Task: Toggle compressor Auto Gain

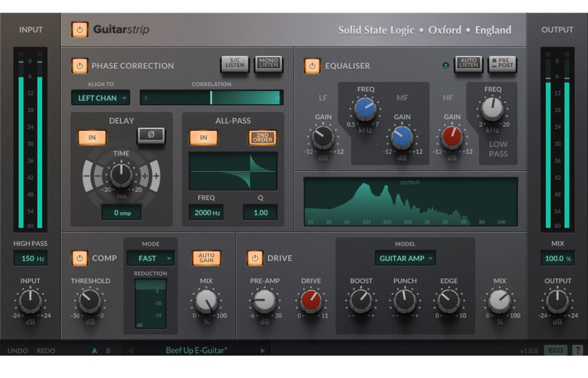Action: 206,258
